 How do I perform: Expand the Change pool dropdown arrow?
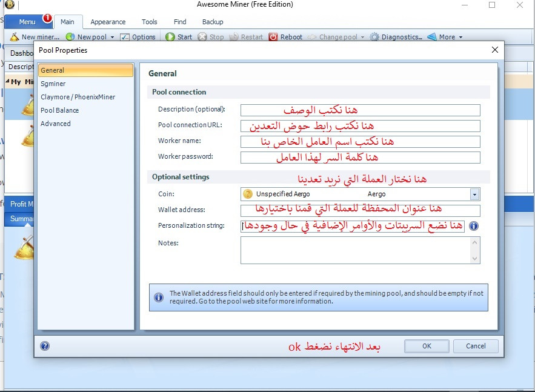pos(362,37)
